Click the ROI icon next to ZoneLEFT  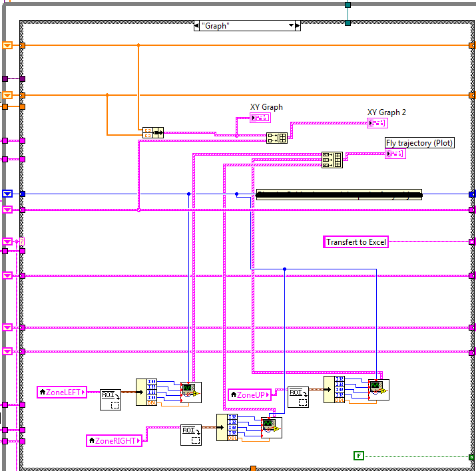111,399
